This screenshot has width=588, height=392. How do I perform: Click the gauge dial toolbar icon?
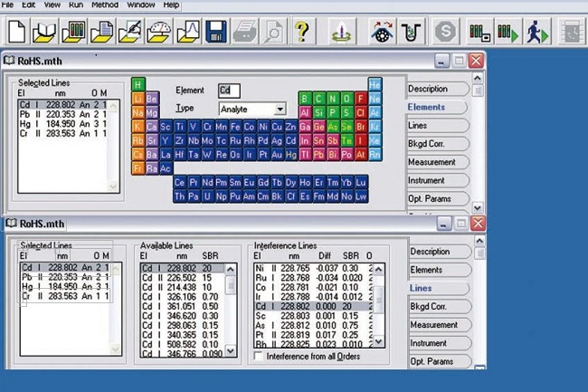(x=159, y=34)
